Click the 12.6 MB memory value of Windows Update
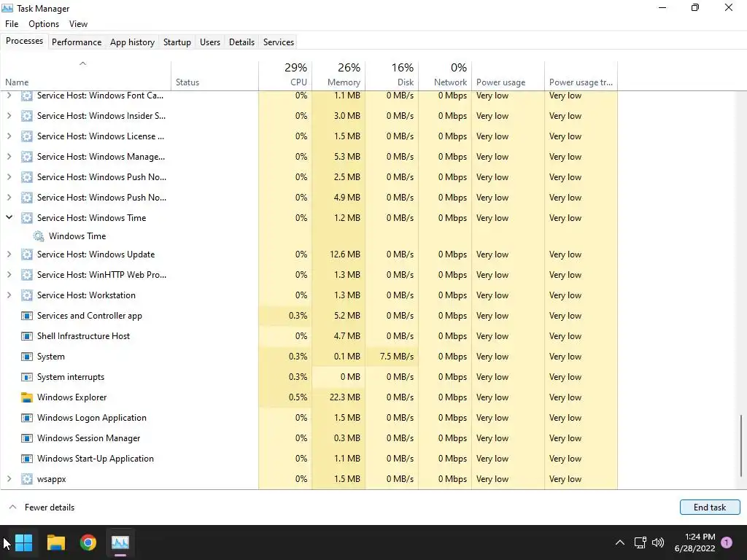This screenshot has width=747, height=560. point(345,254)
